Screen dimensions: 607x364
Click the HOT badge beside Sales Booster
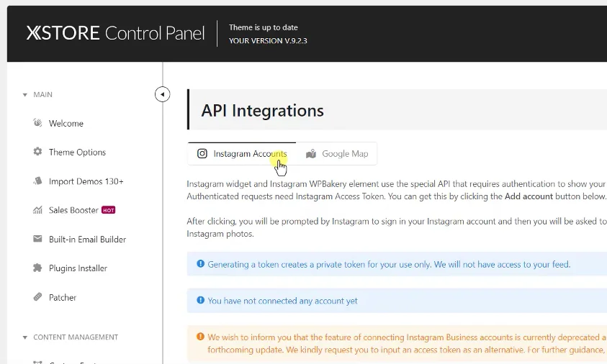click(x=109, y=210)
